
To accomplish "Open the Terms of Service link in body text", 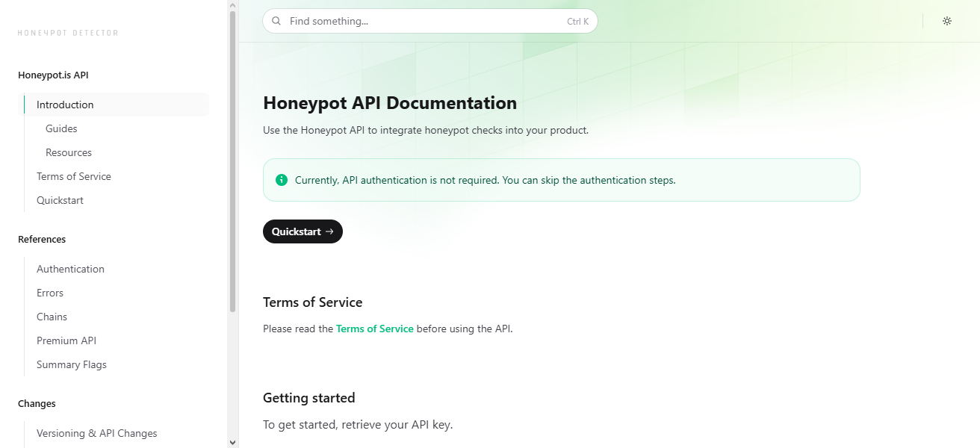I will 374,329.
